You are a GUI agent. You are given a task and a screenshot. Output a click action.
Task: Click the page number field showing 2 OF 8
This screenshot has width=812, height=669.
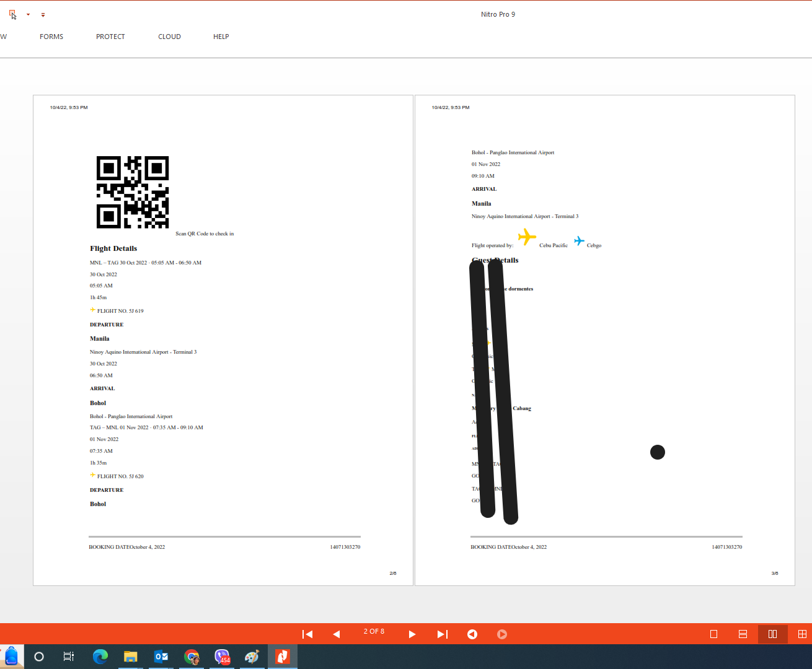(x=374, y=631)
